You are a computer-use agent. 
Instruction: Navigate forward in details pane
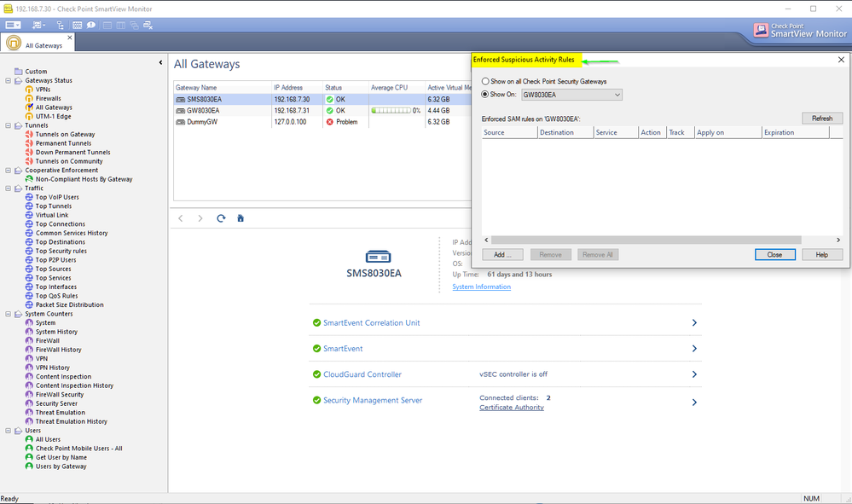click(200, 218)
